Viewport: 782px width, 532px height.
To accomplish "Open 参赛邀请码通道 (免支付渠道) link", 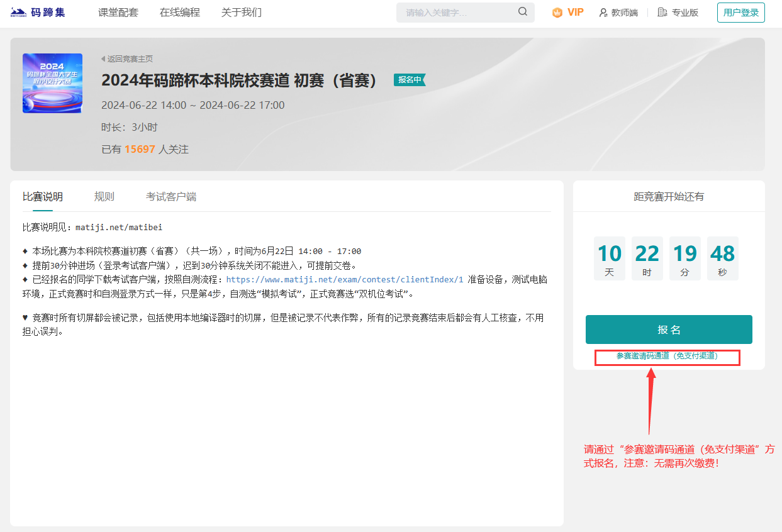I will point(667,356).
